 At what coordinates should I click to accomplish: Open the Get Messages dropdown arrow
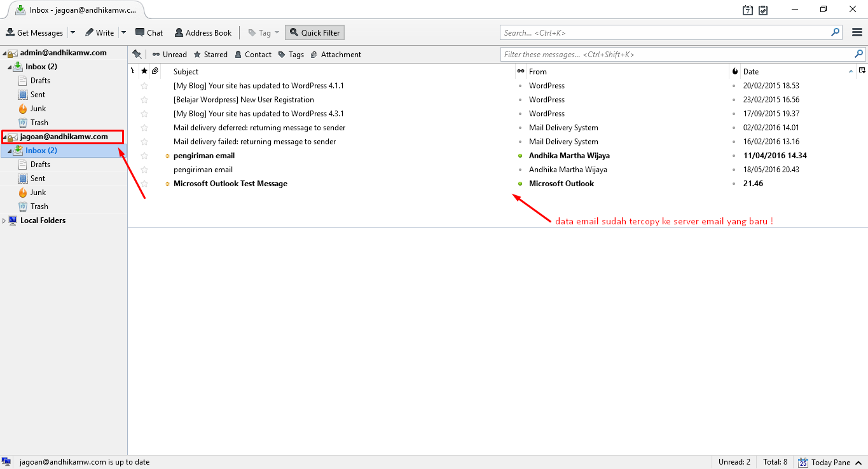pyautogui.click(x=72, y=32)
